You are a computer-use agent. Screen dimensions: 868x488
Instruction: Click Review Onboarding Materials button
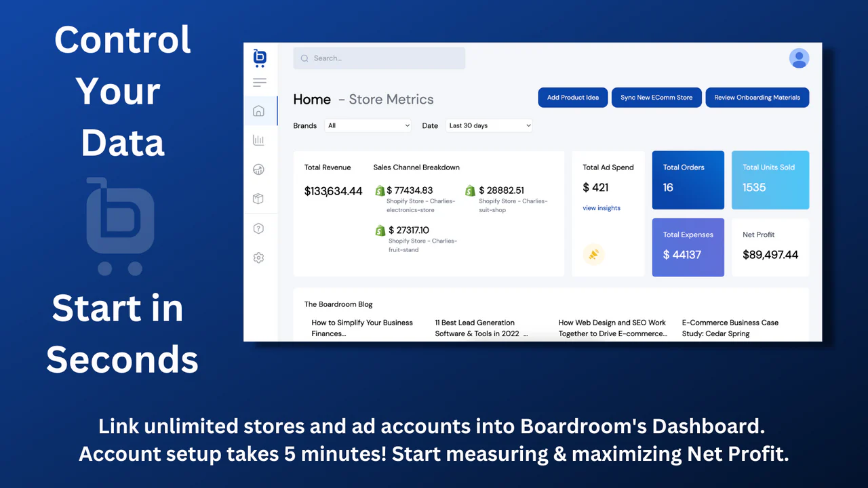click(x=757, y=98)
